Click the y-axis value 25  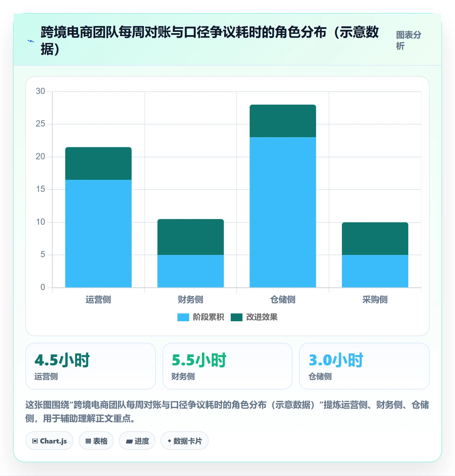(40, 124)
